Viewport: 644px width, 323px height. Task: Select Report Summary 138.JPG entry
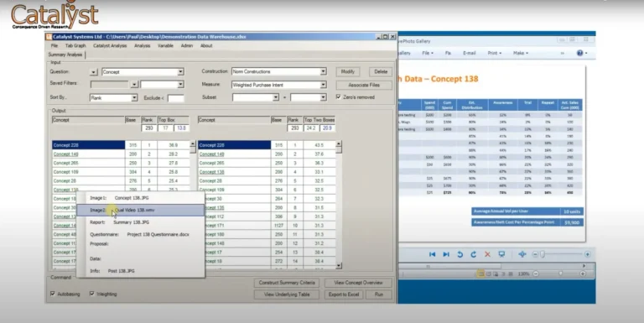pos(141,222)
